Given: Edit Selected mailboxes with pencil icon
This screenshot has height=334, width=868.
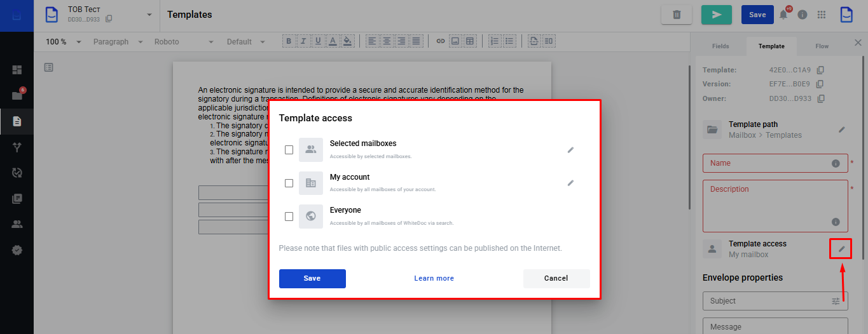Looking at the screenshot, I should click(570, 150).
